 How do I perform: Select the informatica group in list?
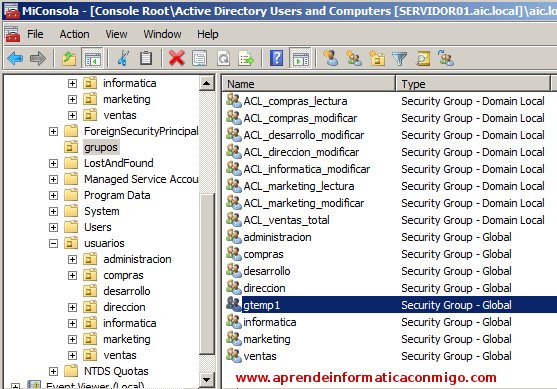tap(270, 322)
